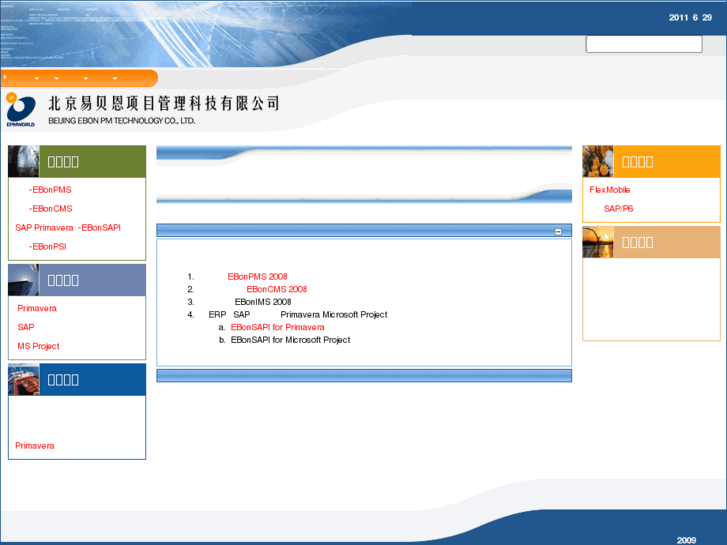Click the ship bow thumbnail in the grey-blue panel header
727x545 pixels.
24,280
